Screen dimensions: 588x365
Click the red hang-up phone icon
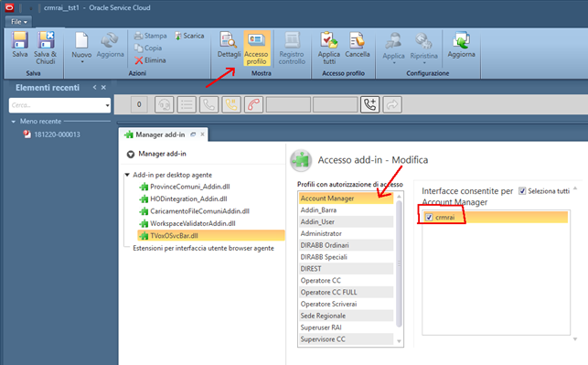pyautogui.click(x=254, y=104)
